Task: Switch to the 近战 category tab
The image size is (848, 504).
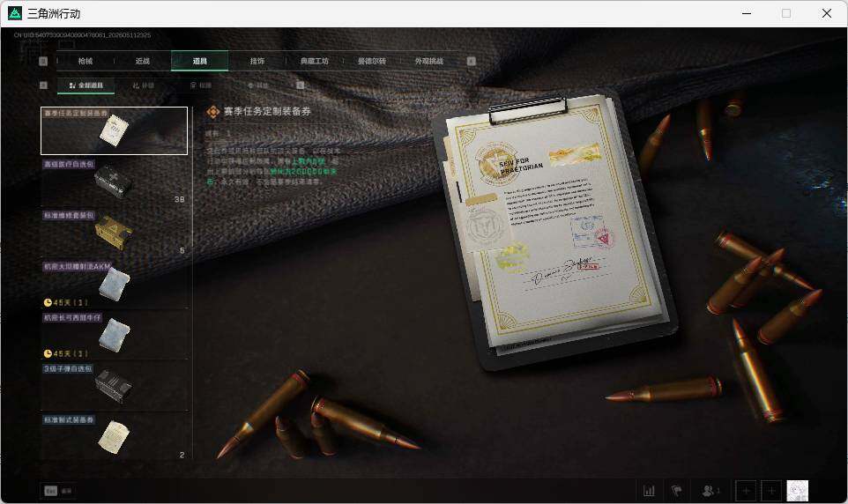Action: [x=143, y=61]
